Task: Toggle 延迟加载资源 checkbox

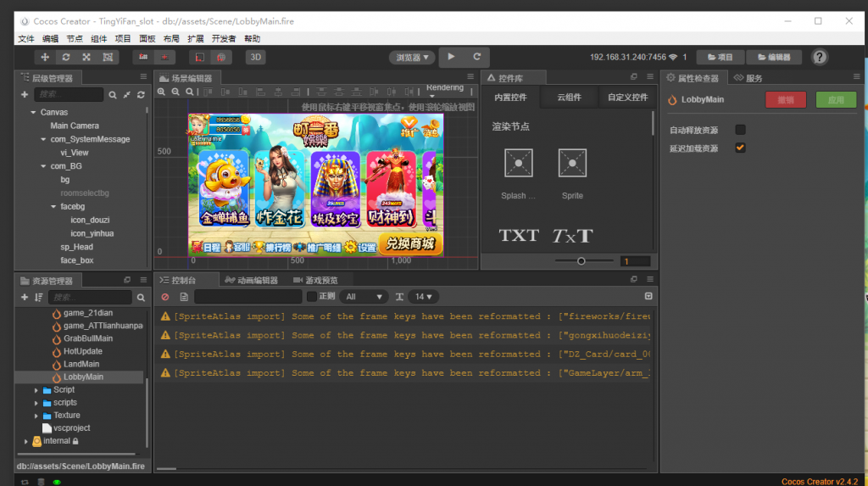Action: 740,148
